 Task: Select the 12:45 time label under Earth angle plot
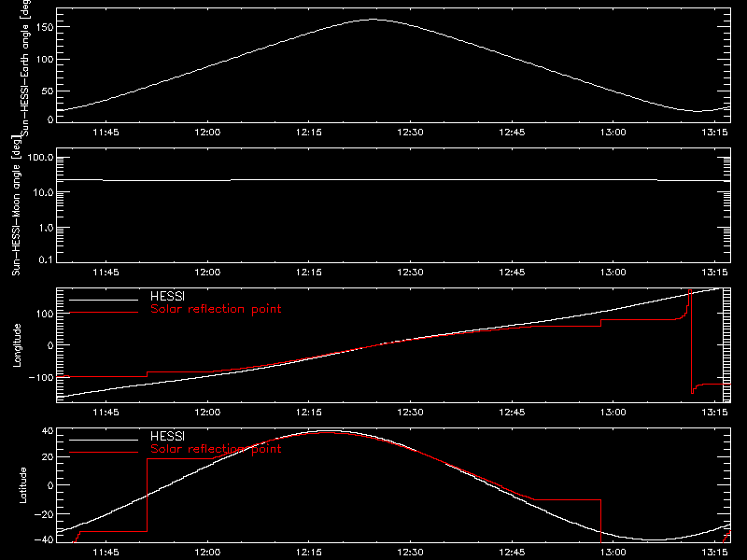click(x=512, y=132)
